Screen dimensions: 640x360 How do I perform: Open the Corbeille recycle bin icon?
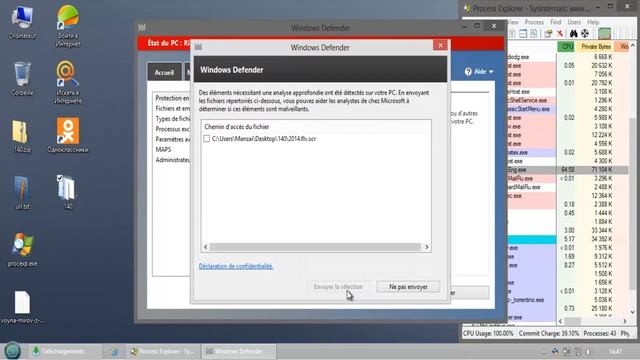22,78
